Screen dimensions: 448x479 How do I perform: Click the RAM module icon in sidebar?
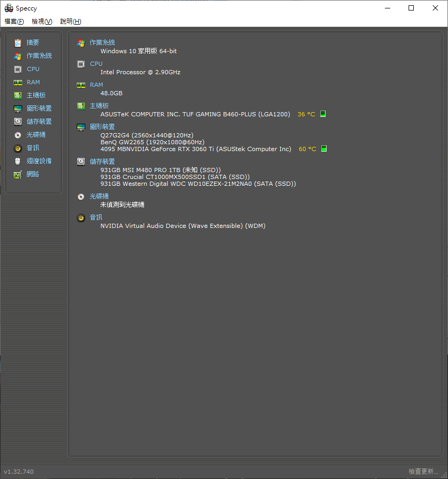coord(18,82)
